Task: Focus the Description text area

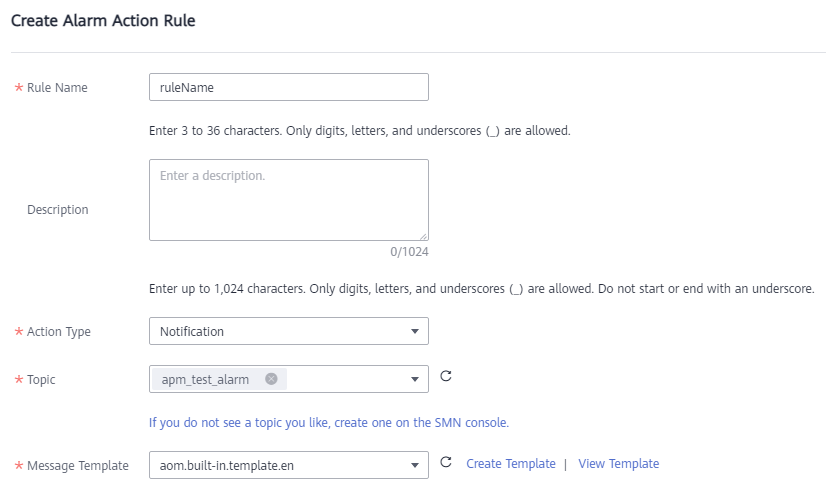Action: (289, 200)
